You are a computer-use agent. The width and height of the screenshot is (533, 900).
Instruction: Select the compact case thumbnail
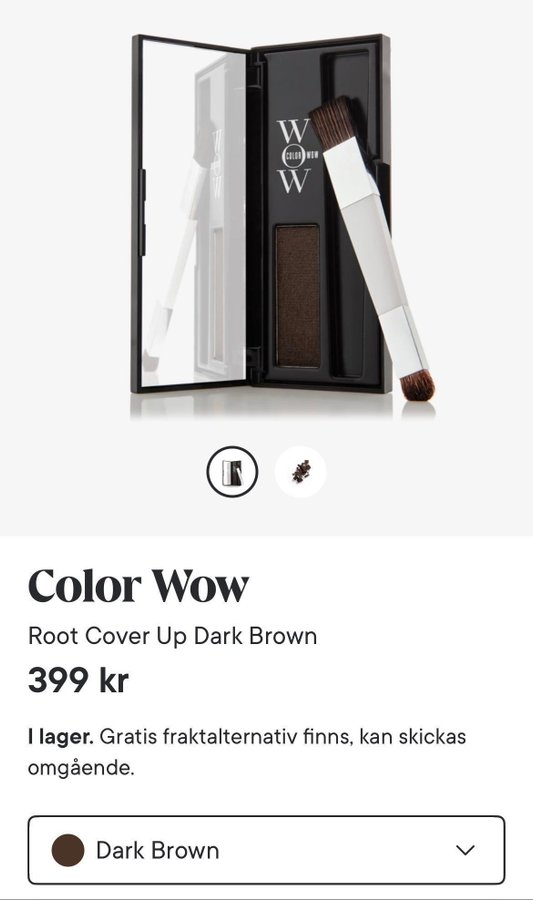pyautogui.click(x=232, y=471)
